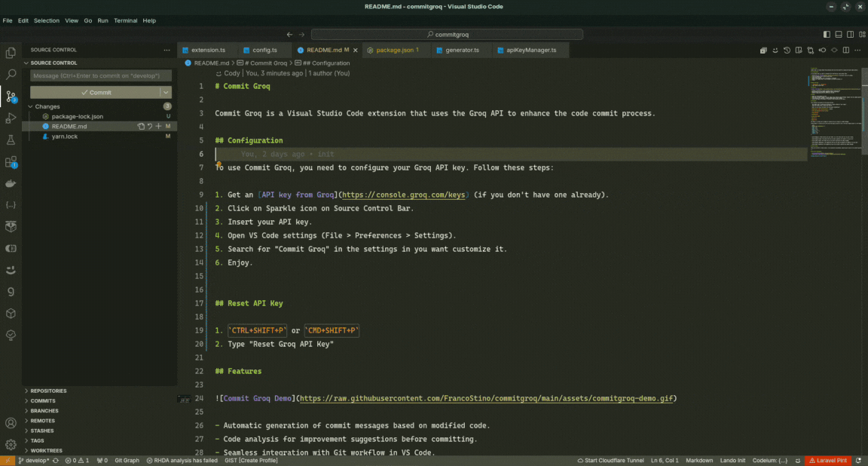Expand the BRANCHES section

click(44, 411)
